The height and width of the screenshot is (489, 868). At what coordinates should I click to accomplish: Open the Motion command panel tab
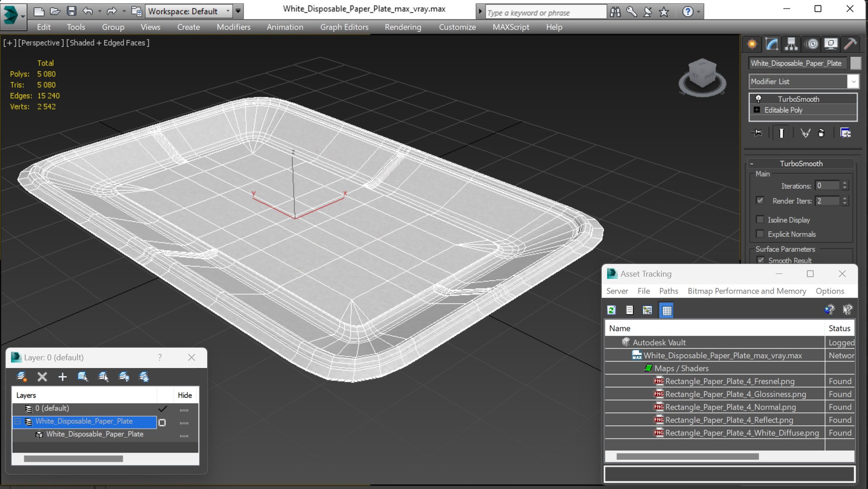click(812, 44)
